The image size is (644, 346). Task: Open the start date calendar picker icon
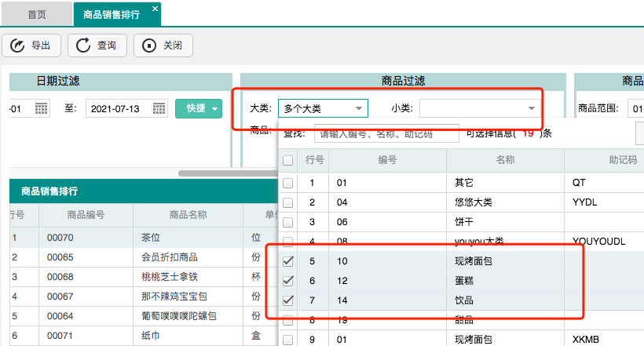pyautogui.click(x=42, y=108)
